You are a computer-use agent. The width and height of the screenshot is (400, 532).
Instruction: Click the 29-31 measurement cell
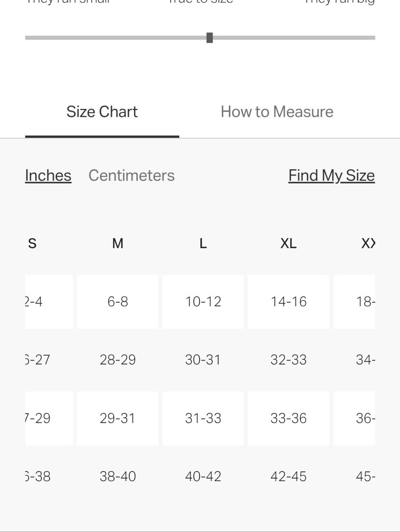[118, 418]
